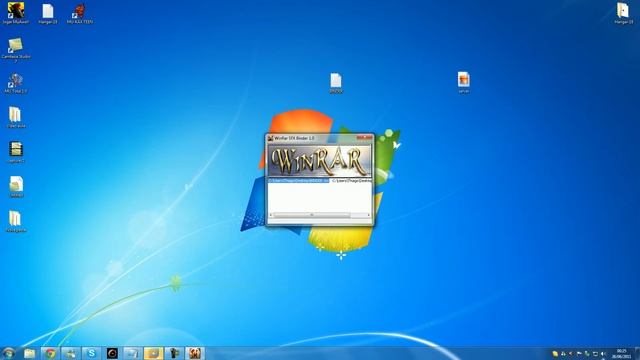Select the white file icon above the WinRAR window
The width and height of the screenshot is (640, 360).
point(336,83)
